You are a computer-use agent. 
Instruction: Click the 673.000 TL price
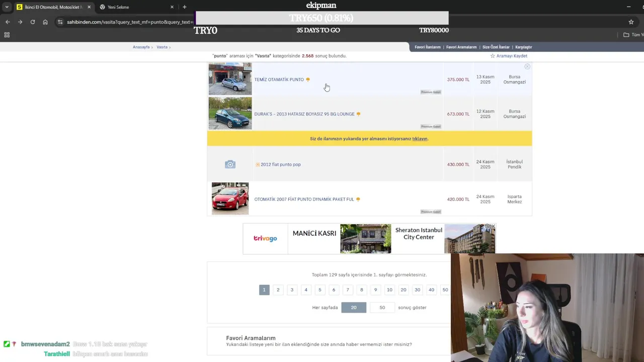[458, 114]
